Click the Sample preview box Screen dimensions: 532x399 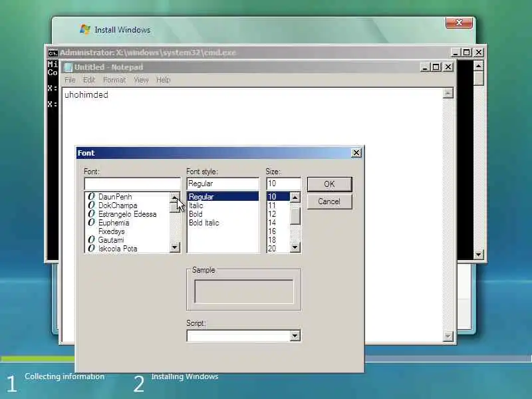point(244,291)
